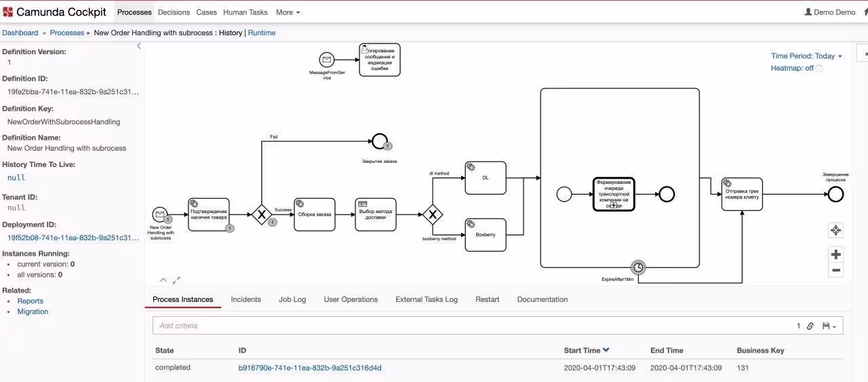Switch to the Restart tab

(488, 299)
